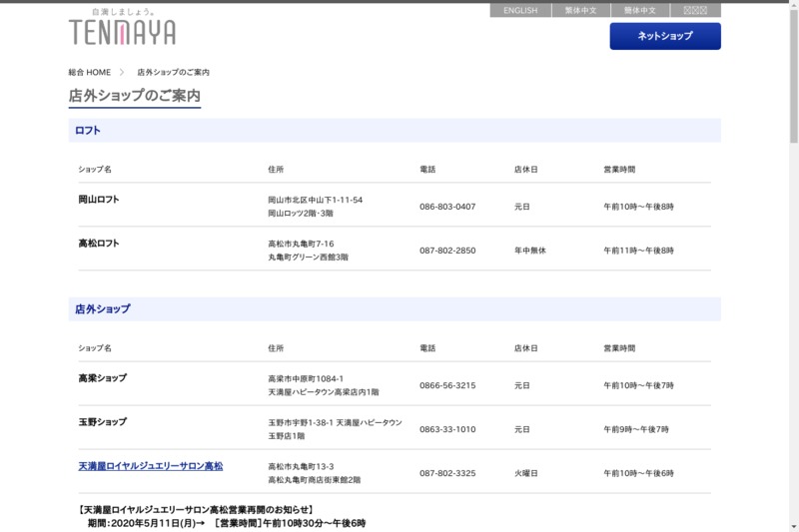
Task: Select the 繁体中文 language option
Action: tap(580, 11)
